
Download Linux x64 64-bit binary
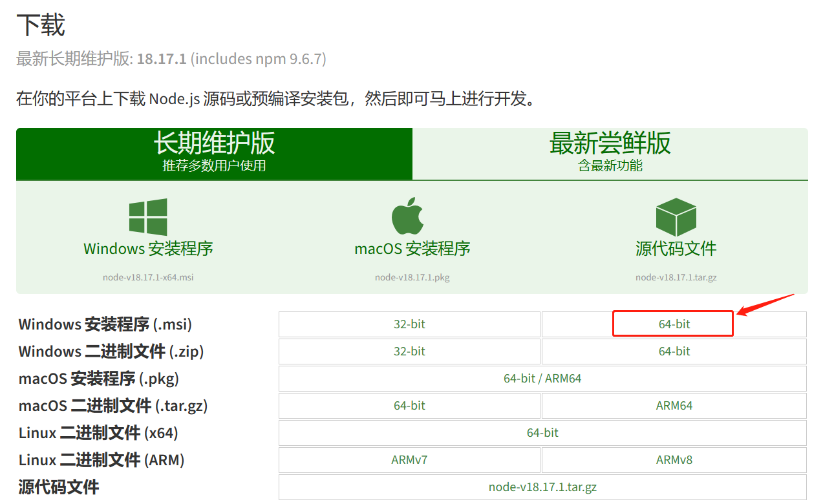[542, 433]
